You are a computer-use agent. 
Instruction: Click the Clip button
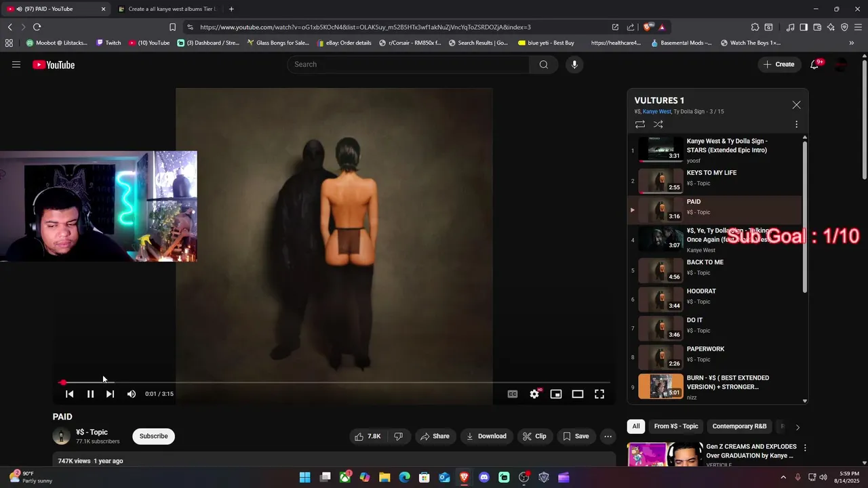pyautogui.click(x=534, y=436)
